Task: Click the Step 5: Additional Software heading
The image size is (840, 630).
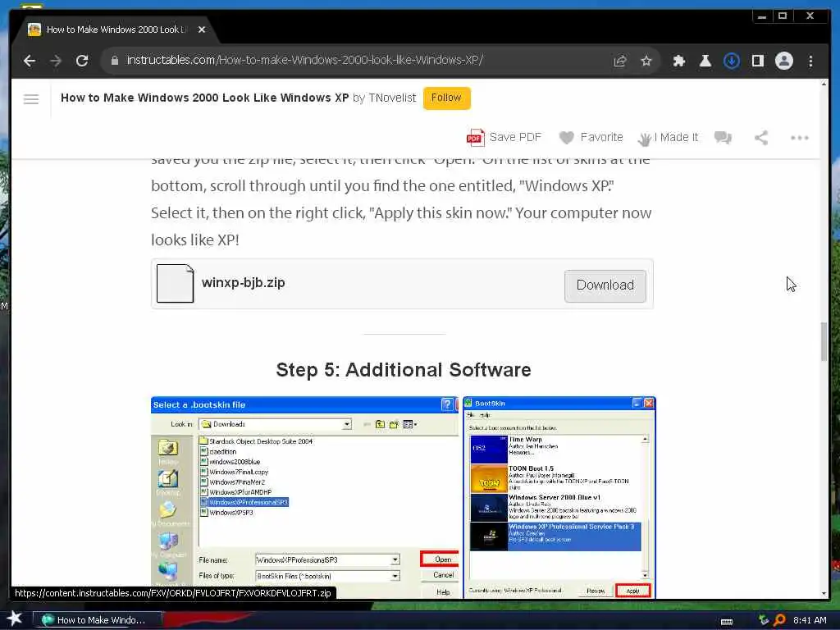Action: [404, 370]
